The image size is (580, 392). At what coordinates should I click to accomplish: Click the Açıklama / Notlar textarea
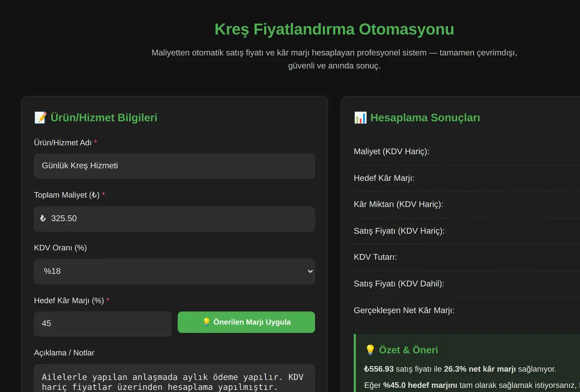tap(174, 378)
